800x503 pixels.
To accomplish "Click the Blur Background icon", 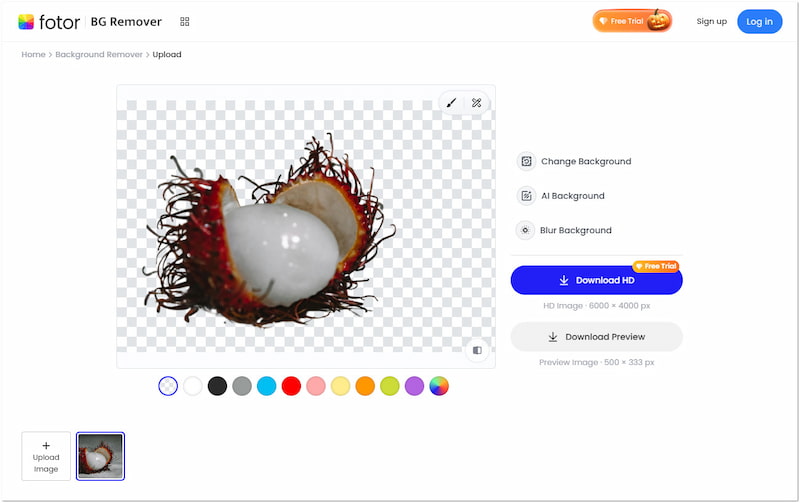I will click(x=526, y=230).
